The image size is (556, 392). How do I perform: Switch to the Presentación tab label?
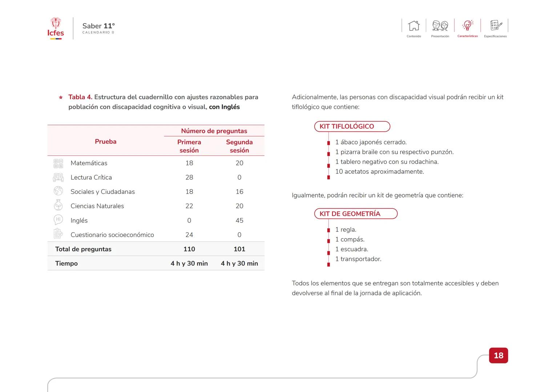click(x=440, y=36)
